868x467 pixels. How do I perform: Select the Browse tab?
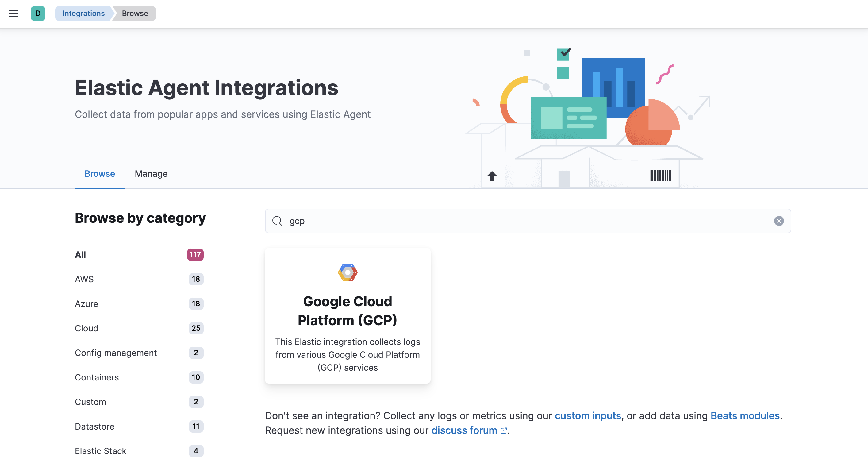99,174
